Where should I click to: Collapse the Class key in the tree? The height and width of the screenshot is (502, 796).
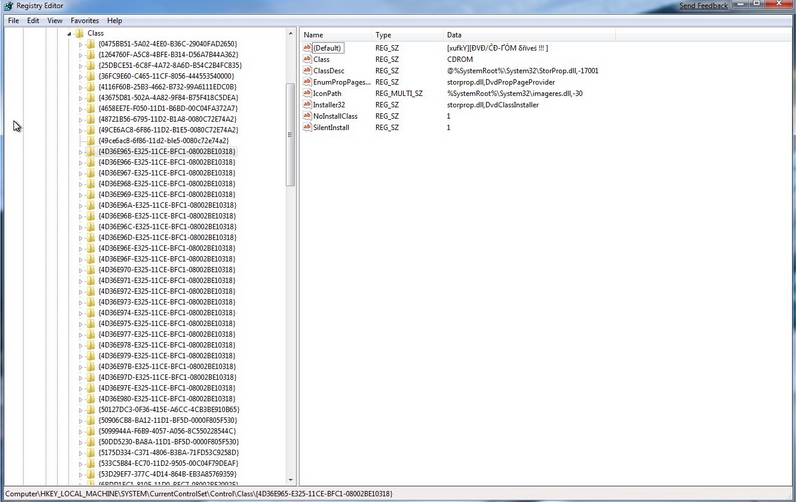click(70, 33)
